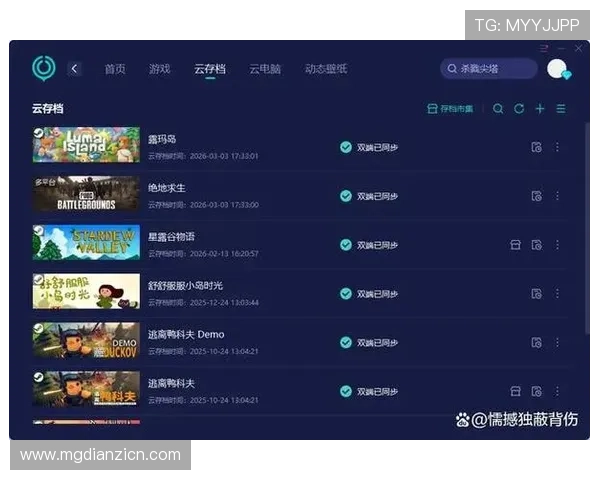600x480 pixels.
Task: Refresh the cloud save list
Action: (x=519, y=109)
